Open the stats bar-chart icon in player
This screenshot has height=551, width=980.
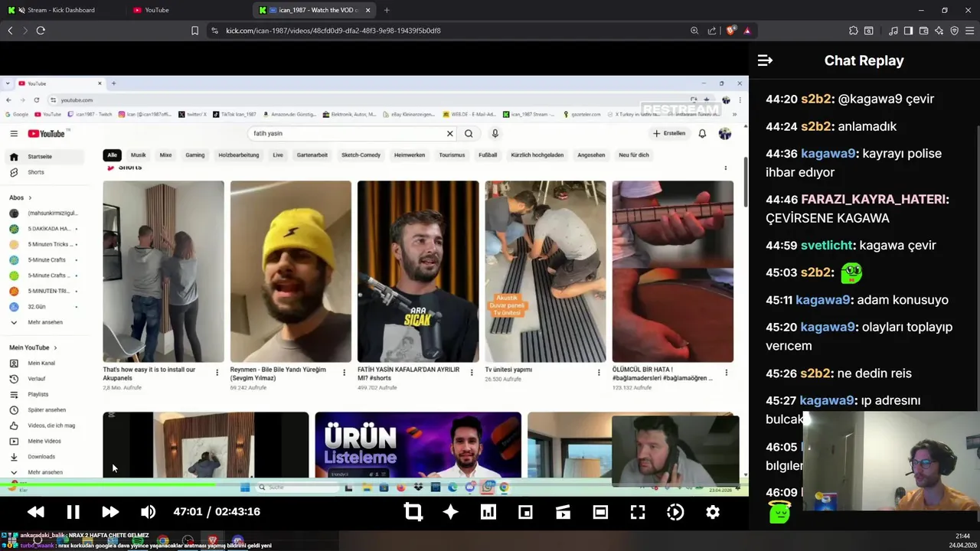488,512
